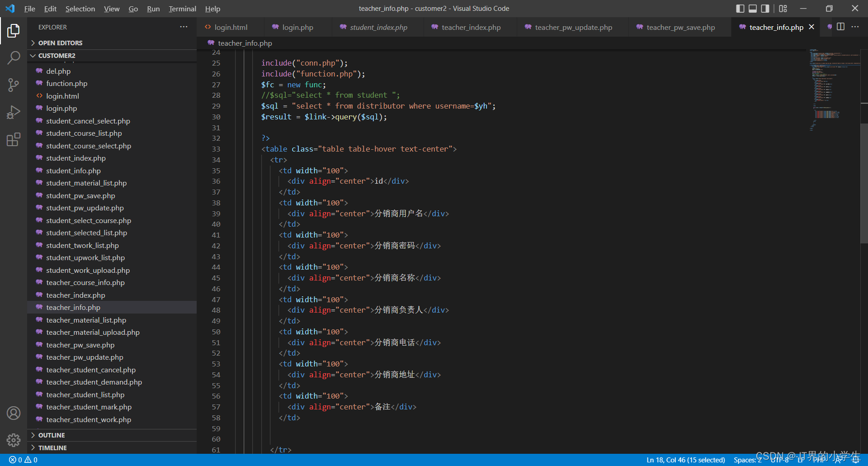Click the Split Editor Right icon
This screenshot has width=868, height=466.
pyautogui.click(x=840, y=27)
